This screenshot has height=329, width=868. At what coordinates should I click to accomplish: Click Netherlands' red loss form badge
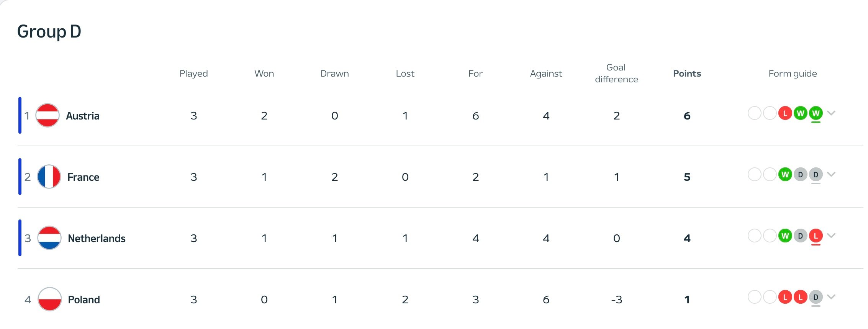click(816, 236)
